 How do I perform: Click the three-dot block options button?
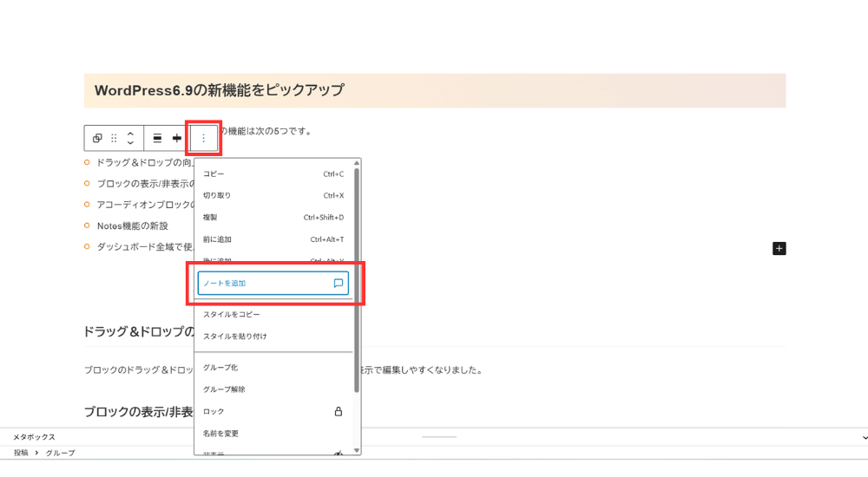point(204,138)
